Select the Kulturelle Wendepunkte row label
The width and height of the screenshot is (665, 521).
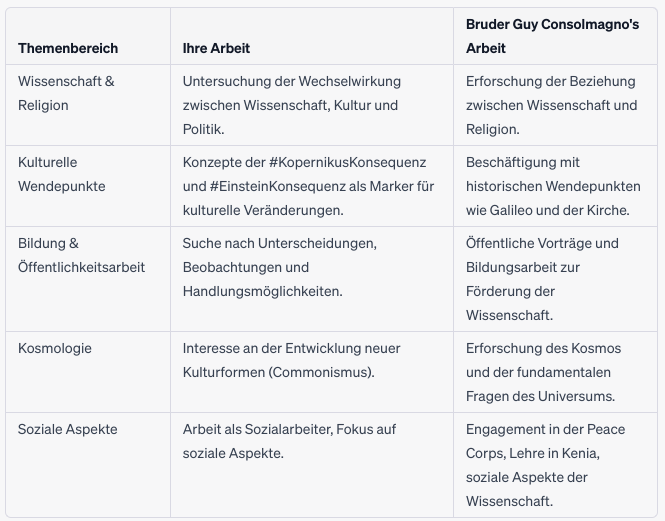point(61,174)
